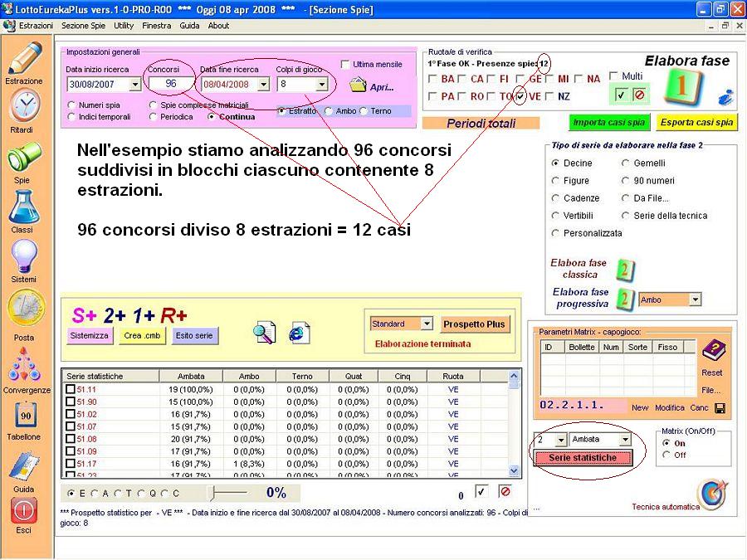
Task: Open the Convergenze icon
Action: [x=24, y=365]
